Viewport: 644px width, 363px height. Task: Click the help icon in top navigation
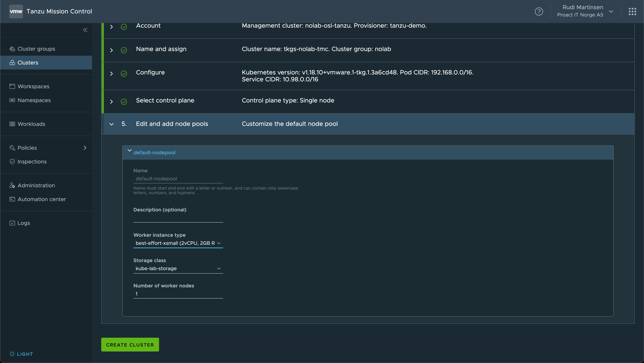(539, 11)
